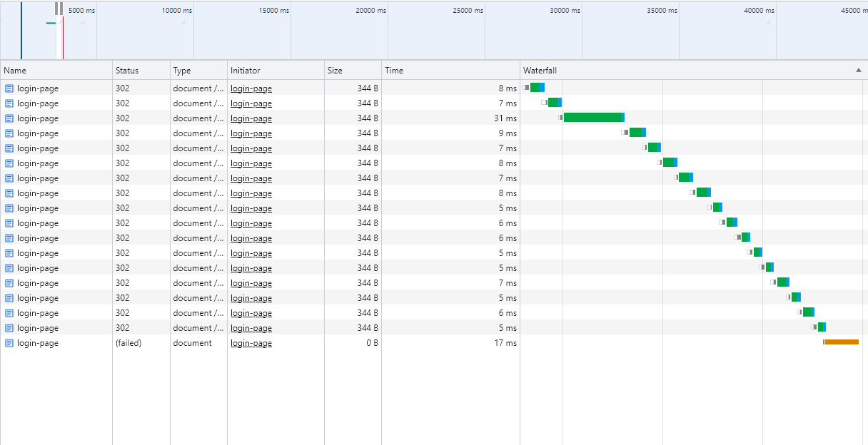Open the initiator link of the failed request
This screenshot has width=868, height=445.
point(251,343)
